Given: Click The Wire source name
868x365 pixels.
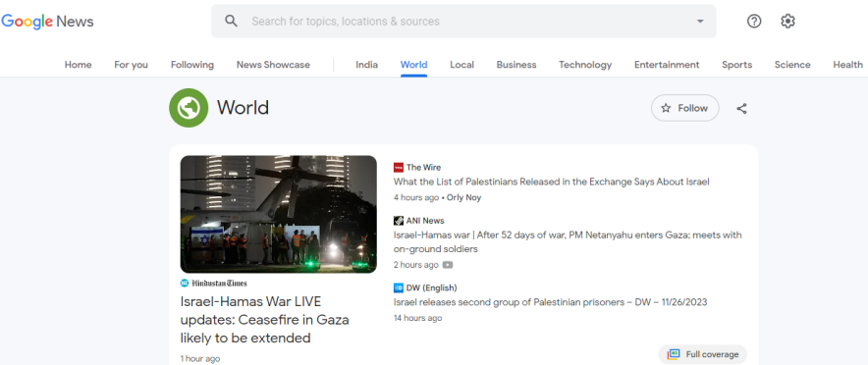Looking at the screenshot, I should point(423,167).
